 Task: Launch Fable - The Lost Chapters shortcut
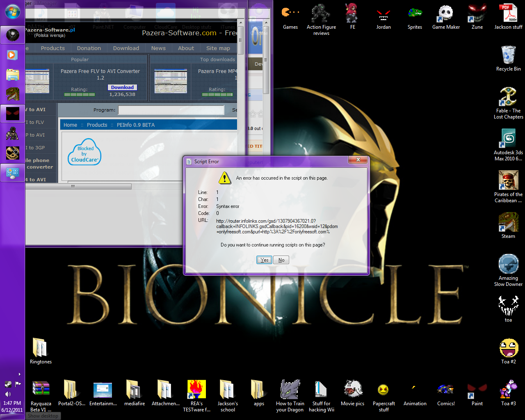[x=508, y=103]
